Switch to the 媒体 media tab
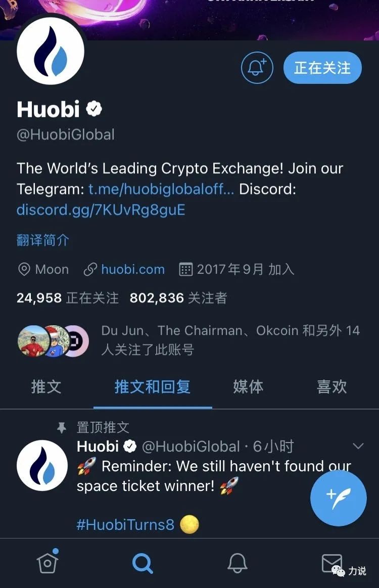379x588 pixels. (248, 386)
